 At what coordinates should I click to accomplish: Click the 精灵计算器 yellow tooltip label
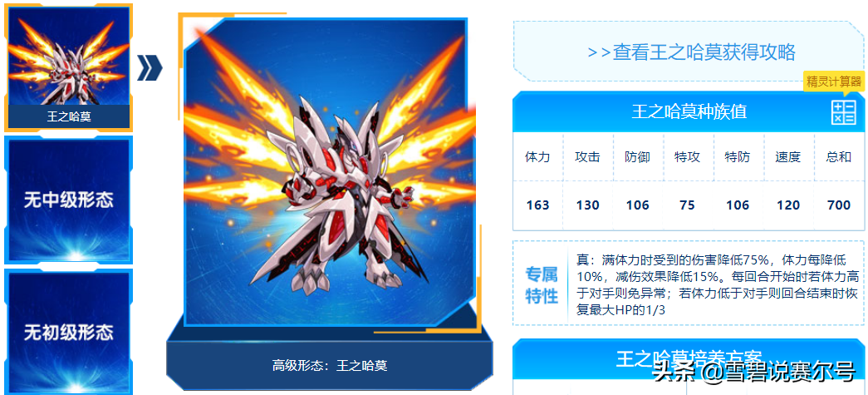click(x=834, y=82)
